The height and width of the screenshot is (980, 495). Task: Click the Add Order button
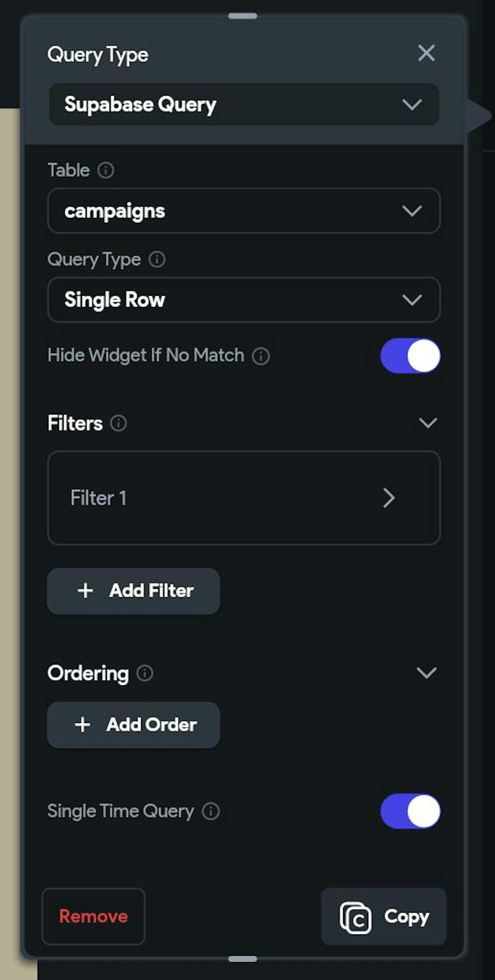(134, 725)
